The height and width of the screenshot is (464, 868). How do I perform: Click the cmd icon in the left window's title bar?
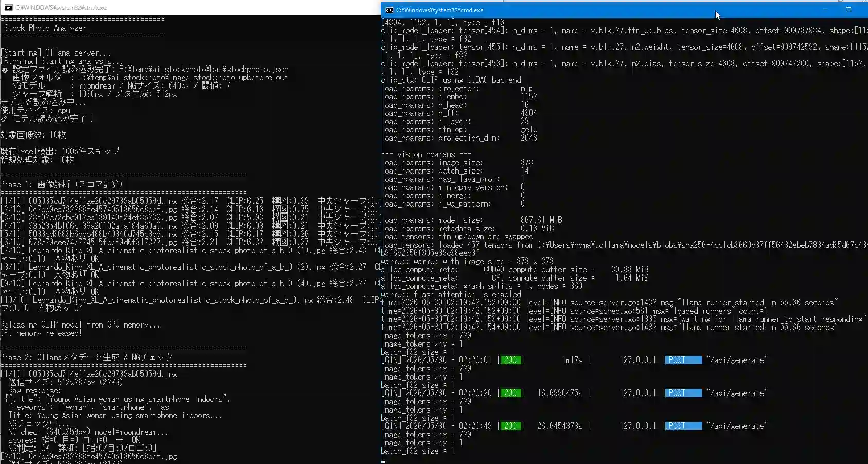[8, 8]
